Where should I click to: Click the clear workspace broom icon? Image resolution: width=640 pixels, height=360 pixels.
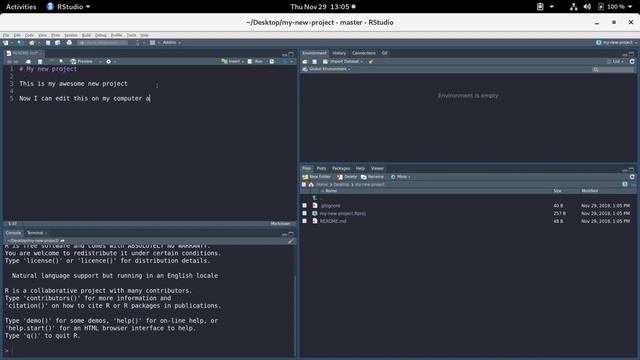pyautogui.click(x=371, y=62)
